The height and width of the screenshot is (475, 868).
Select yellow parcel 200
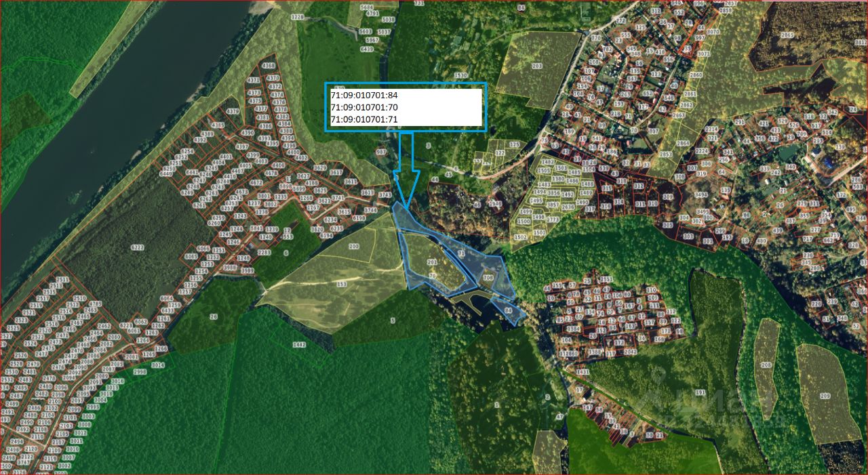pyautogui.click(x=353, y=247)
